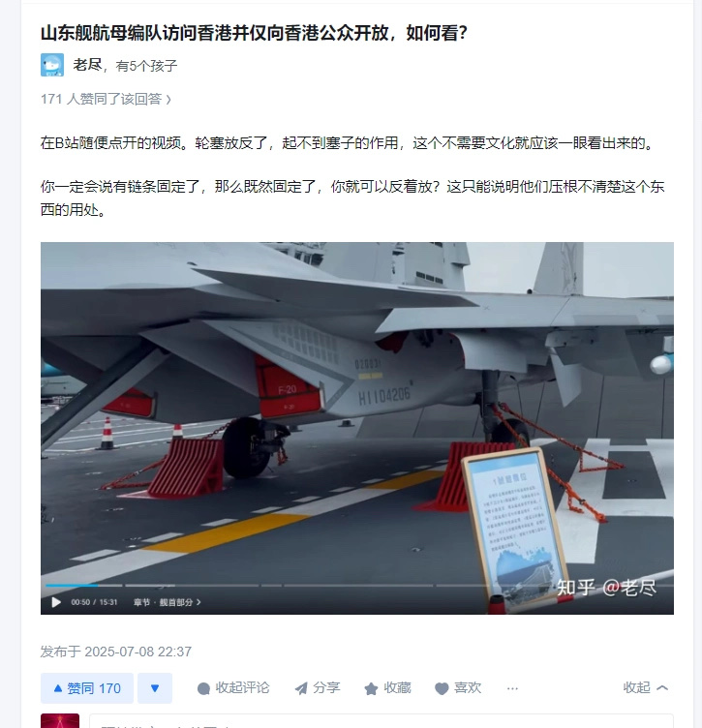Screen dimensions: 702x728
Task: Open the three-dot more options menu
Action: pos(512,688)
